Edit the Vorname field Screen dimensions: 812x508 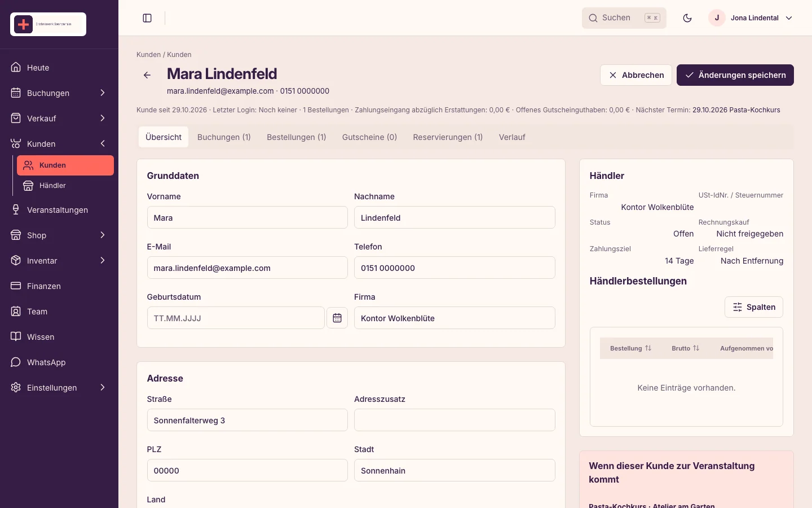pos(248,217)
